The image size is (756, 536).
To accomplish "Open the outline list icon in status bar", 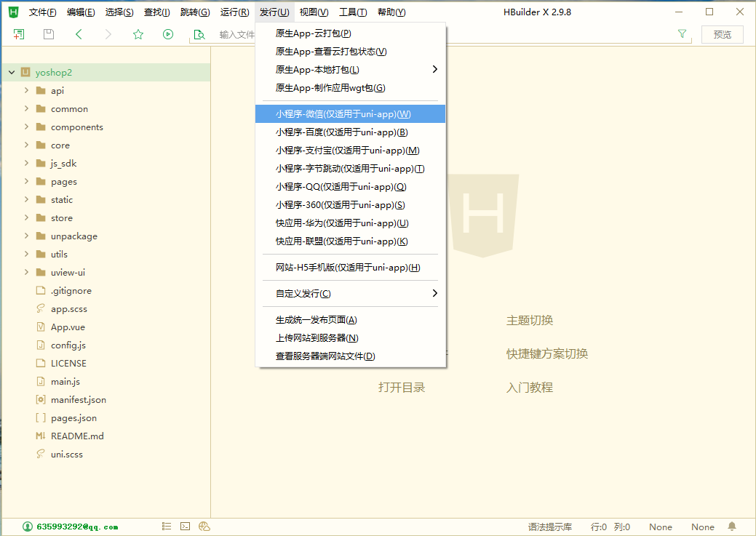I will coord(167,527).
